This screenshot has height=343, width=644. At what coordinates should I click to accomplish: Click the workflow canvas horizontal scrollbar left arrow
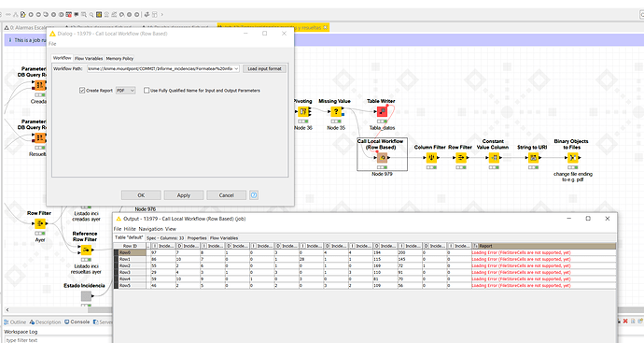click(x=7, y=309)
